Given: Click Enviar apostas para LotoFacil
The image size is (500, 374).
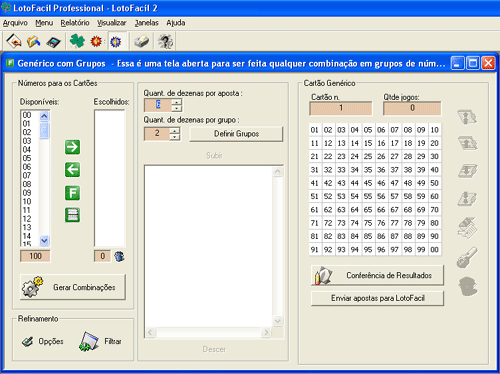Looking at the screenshot, I should pyautogui.click(x=377, y=298).
